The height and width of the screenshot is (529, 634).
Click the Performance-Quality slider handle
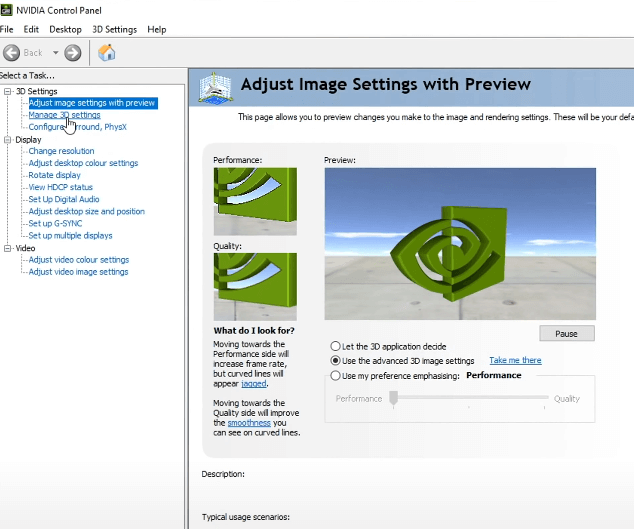(x=393, y=398)
